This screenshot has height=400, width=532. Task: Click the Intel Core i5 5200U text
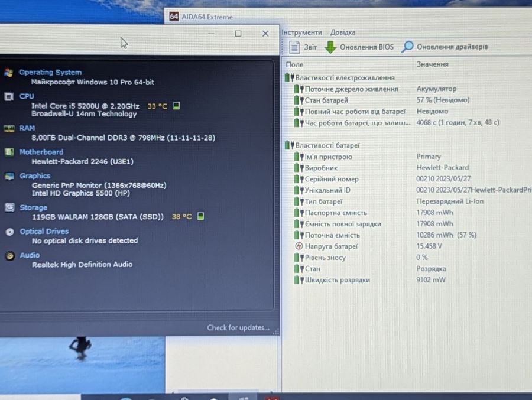pyautogui.click(x=85, y=106)
